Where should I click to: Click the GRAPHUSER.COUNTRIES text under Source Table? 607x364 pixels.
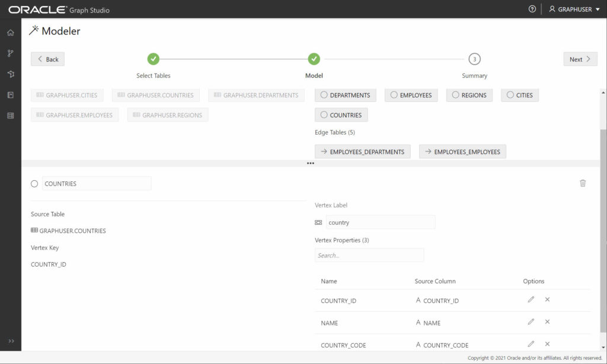coord(72,231)
